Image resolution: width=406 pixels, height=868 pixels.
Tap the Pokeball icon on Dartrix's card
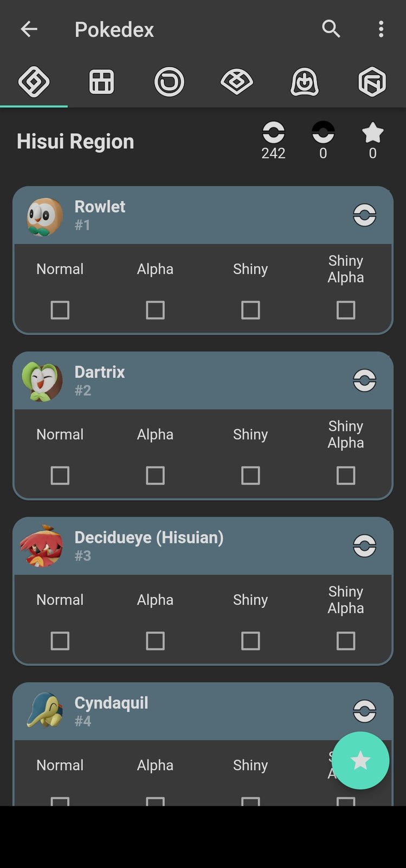pos(364,380)
